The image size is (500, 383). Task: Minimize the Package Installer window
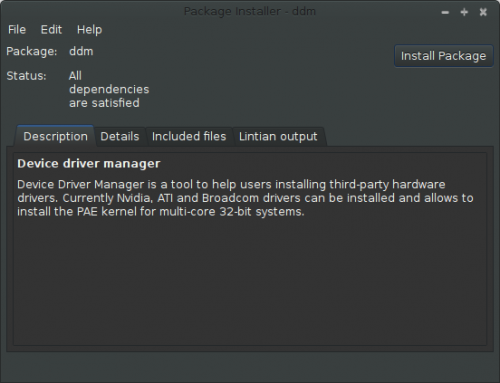(445, 12)
